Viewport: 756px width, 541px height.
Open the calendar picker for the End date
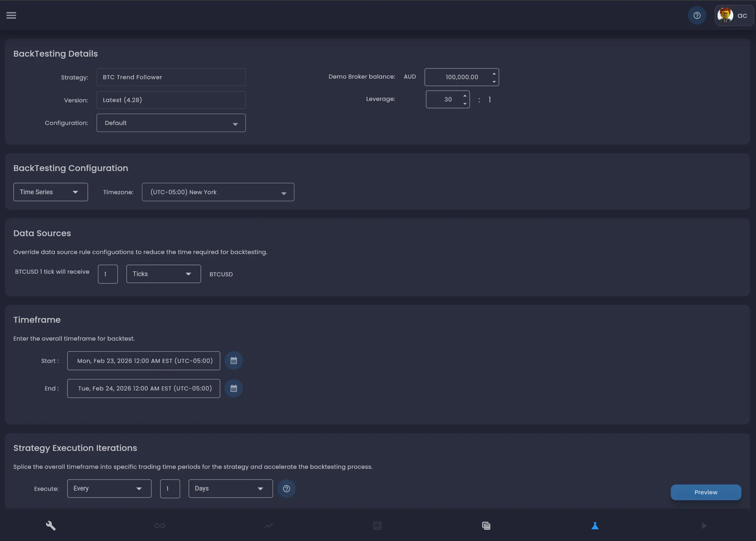234,388
